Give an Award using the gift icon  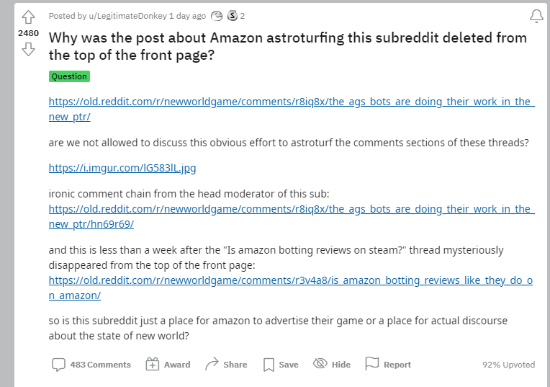pyautogui.click(x=168, y=365)
